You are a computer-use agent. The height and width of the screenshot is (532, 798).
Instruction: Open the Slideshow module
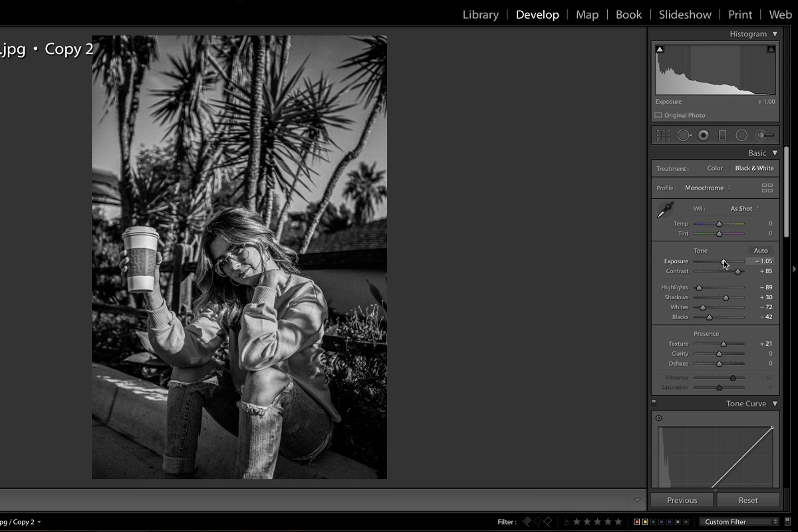click(x=684, y=15)
